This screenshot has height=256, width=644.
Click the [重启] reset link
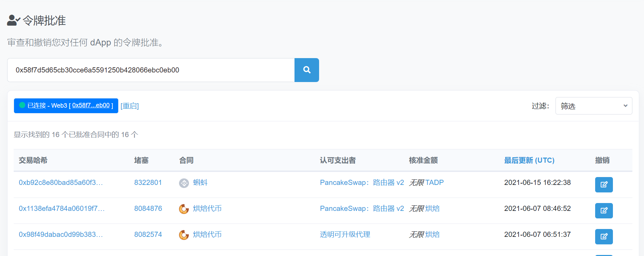129,106
